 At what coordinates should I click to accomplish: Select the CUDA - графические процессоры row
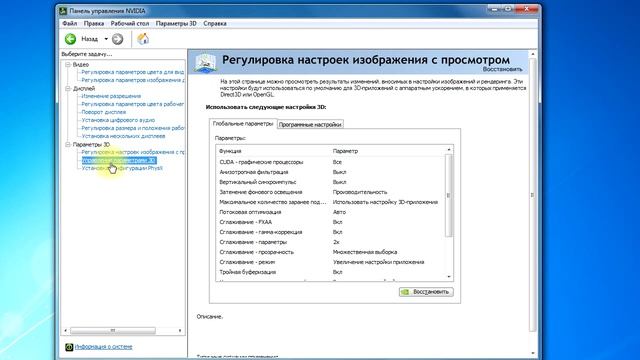pyautogui.click(x=331, y=162)
